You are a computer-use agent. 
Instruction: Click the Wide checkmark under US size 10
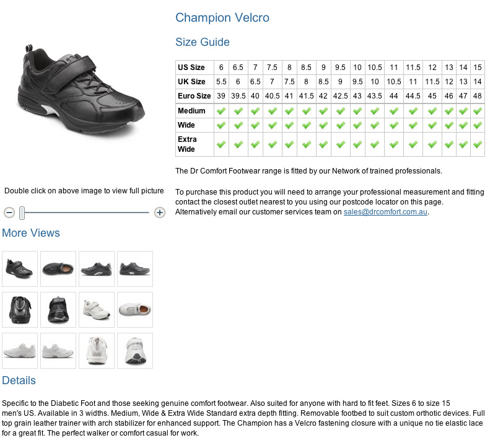[357, 125]
